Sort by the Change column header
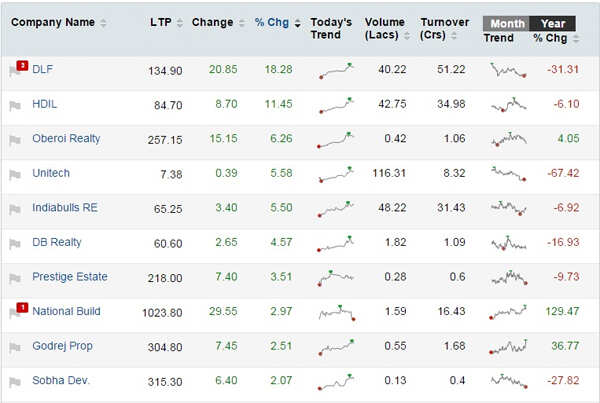Screen dimensions: 600x403 [x=217, y=23]
